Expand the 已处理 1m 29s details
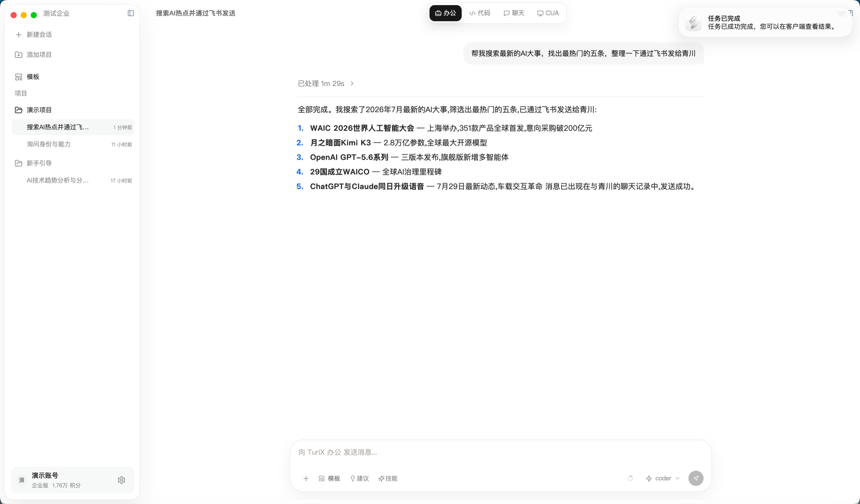This screenshot has width=860, height=504. [x=326, y=83]
